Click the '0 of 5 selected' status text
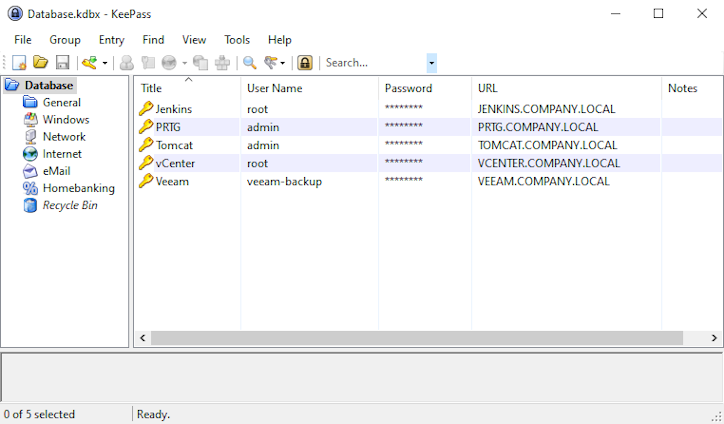Image resolution: width=724 pixels, height=424 pixels. point(39,414)
